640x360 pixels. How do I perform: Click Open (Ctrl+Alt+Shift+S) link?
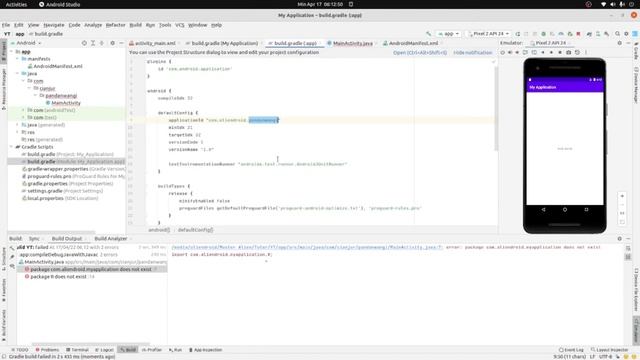[x=420, y=53]
